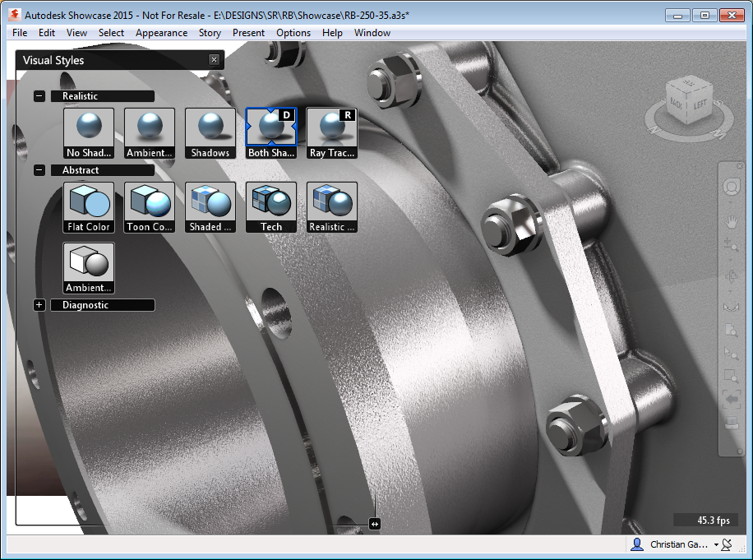Collapse the Realistic section

point(39,96)
